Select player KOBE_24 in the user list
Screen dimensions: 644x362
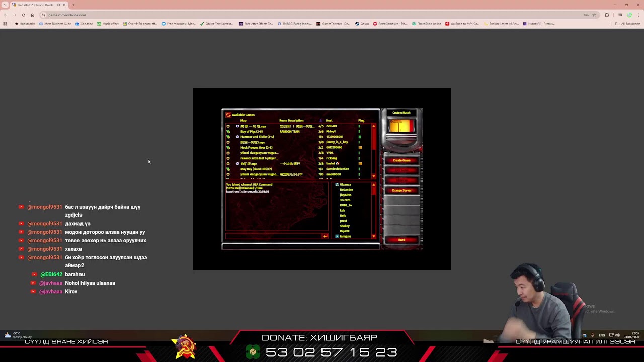tap(346, 205)
